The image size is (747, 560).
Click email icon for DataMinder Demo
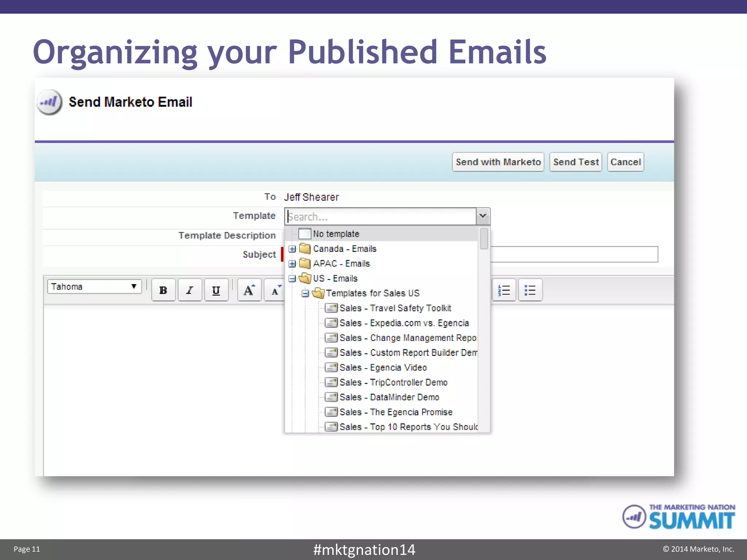tap(331, 397)
